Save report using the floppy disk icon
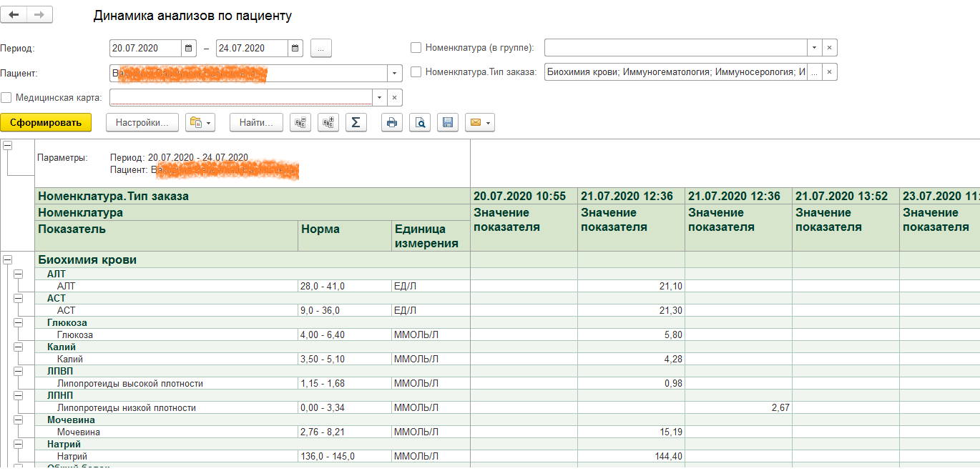Screen dimensions: 980x471 pos(448,123)
